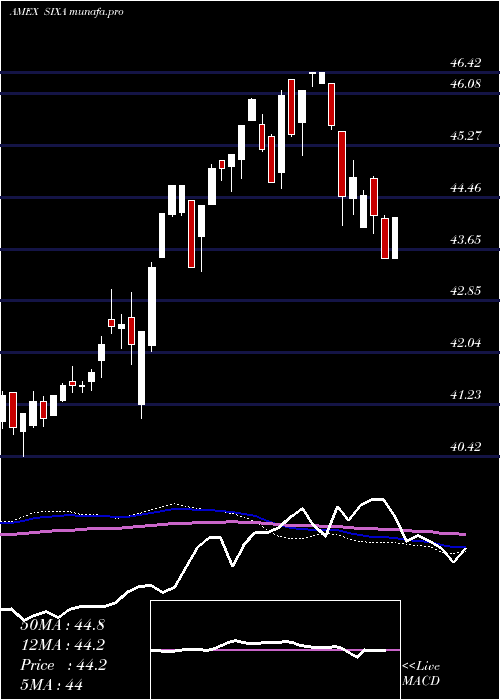Click the tall white candlestick above 42.85
The image size is (500, 700).
point(152,307)
